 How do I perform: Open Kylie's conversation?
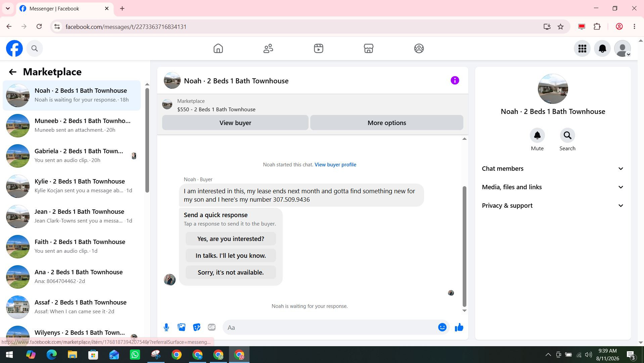coord(72,186)
